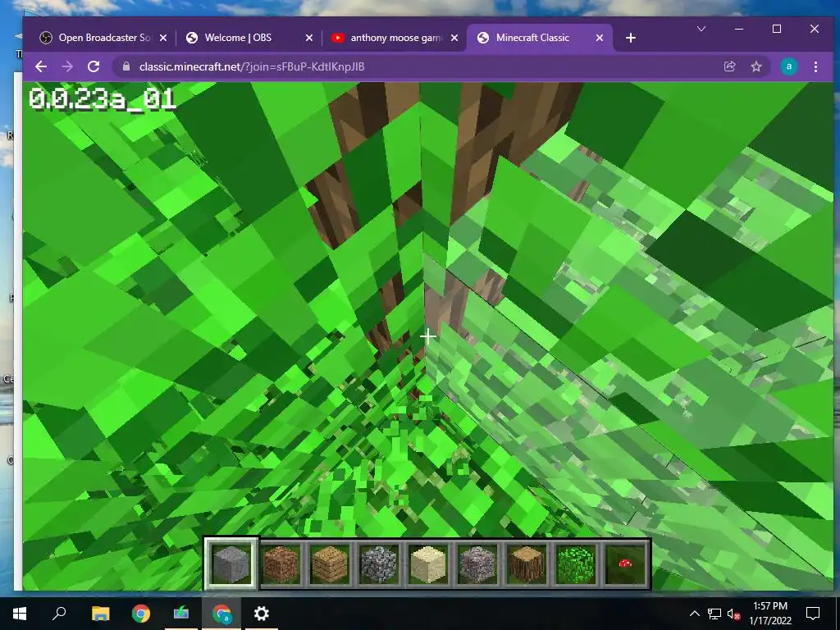Open the notification center icon
This screenshot has height=630, width=840.
(x=813, y=614)
